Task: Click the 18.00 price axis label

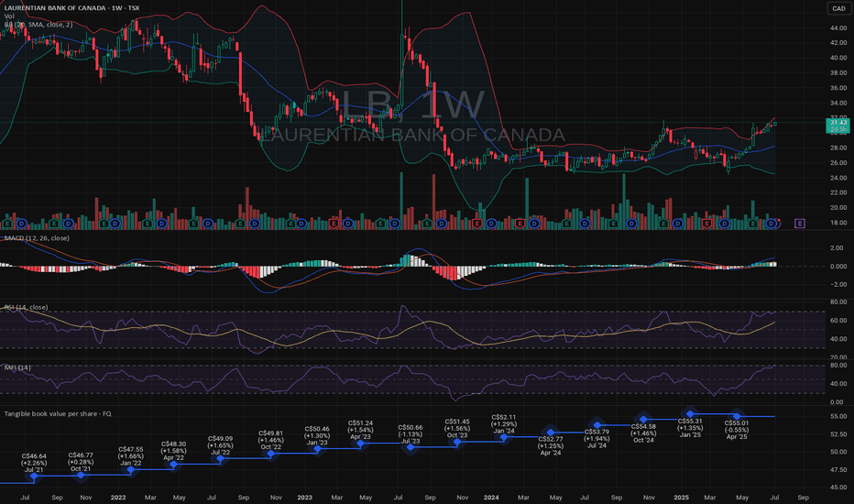Action: [x=838, y=223]
